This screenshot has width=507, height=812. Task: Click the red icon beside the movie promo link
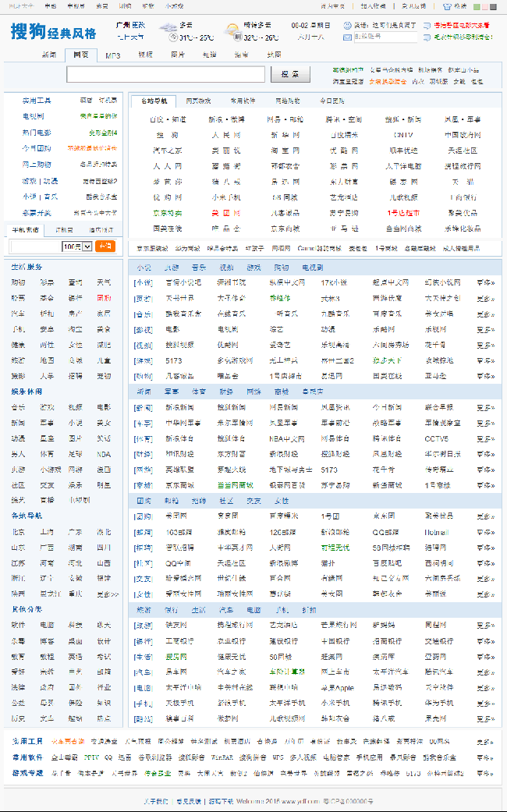coord(427,25)
